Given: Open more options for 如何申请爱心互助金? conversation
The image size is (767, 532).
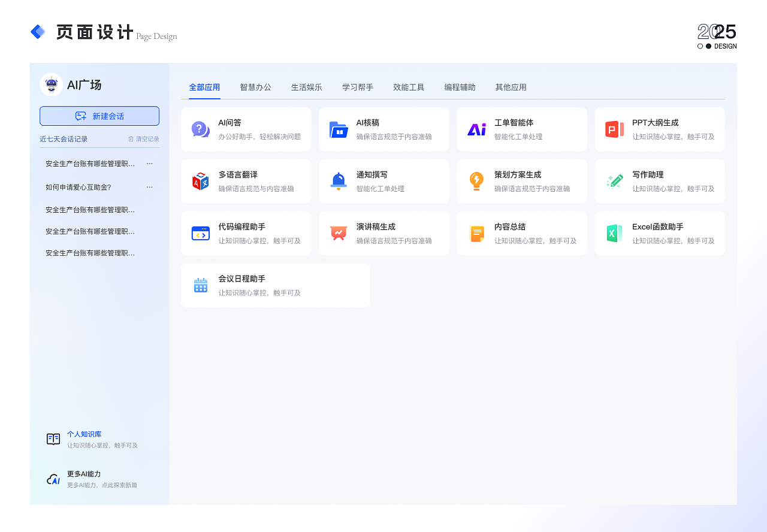Looking at the screenshot, I should (x=149, y=187).
